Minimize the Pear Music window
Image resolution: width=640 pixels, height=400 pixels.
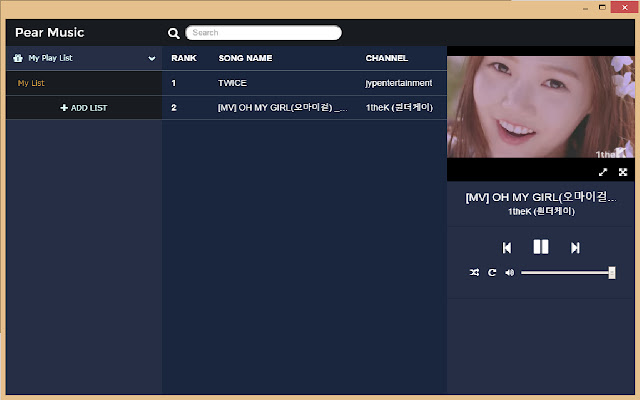tap(585, 8)
